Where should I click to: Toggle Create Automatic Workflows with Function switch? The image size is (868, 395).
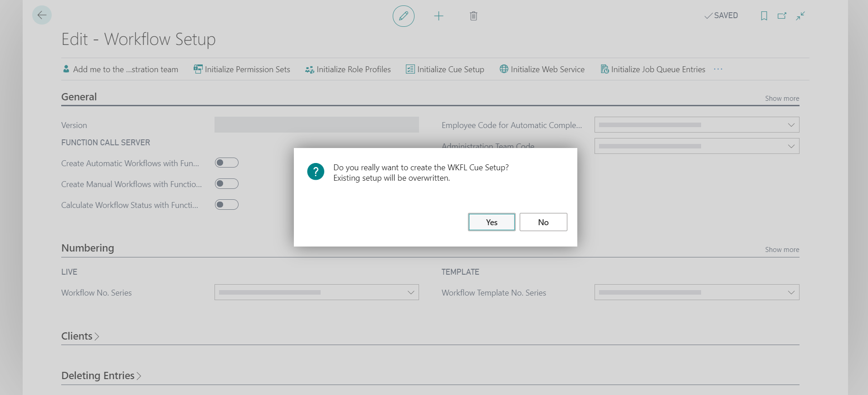tap(227, 163)
